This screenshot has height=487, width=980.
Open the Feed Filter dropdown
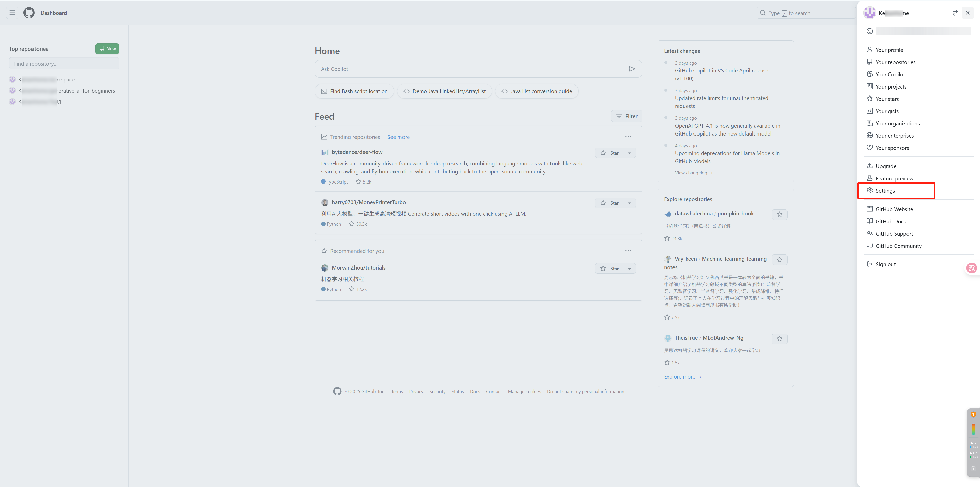pos(626,116)
